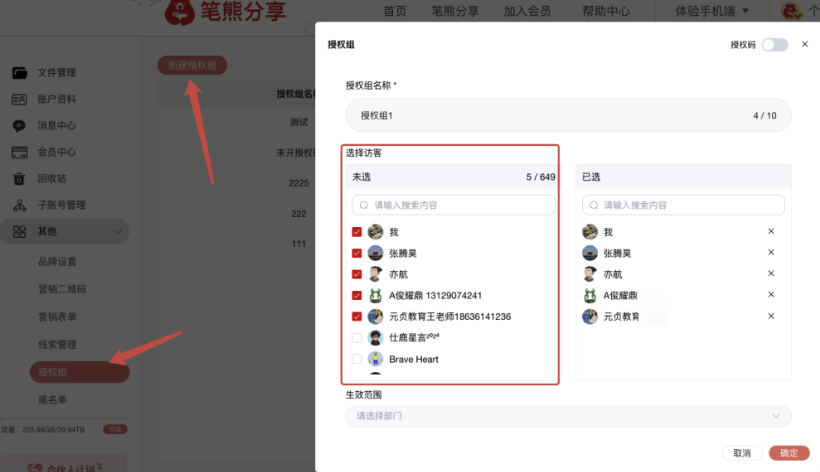Focus the 未选 visitor search field
Screen dimensions: 820x472
point(453,205)
